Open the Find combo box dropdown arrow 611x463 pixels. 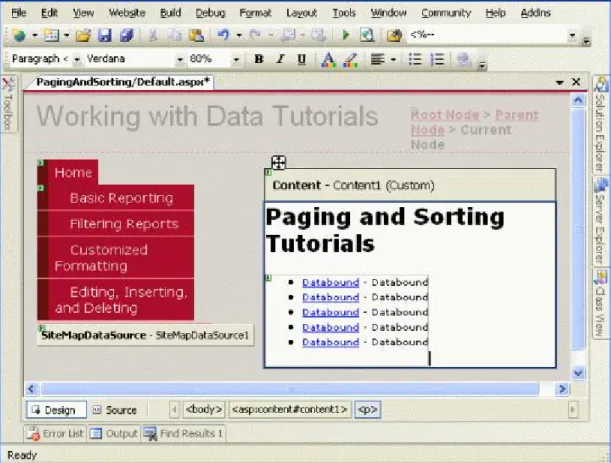point(572,35)
